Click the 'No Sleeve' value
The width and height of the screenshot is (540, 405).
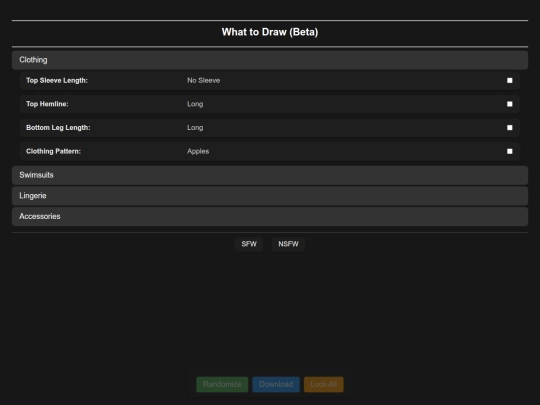coord(204,81)
